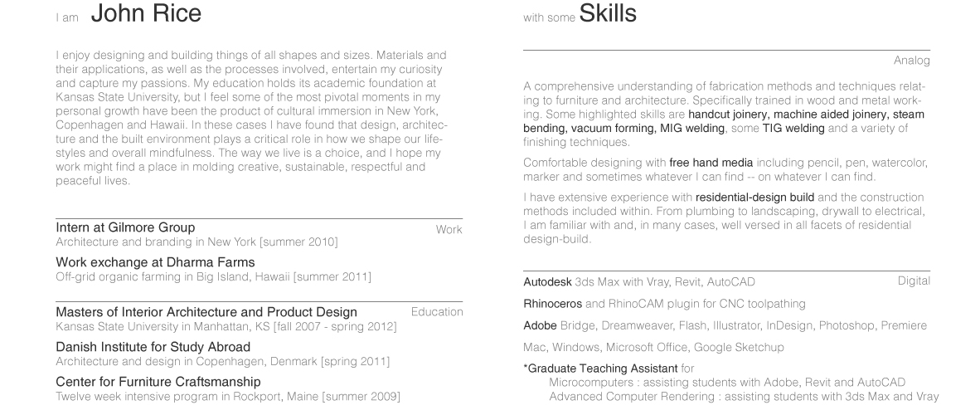Click the Work section label

449,229
